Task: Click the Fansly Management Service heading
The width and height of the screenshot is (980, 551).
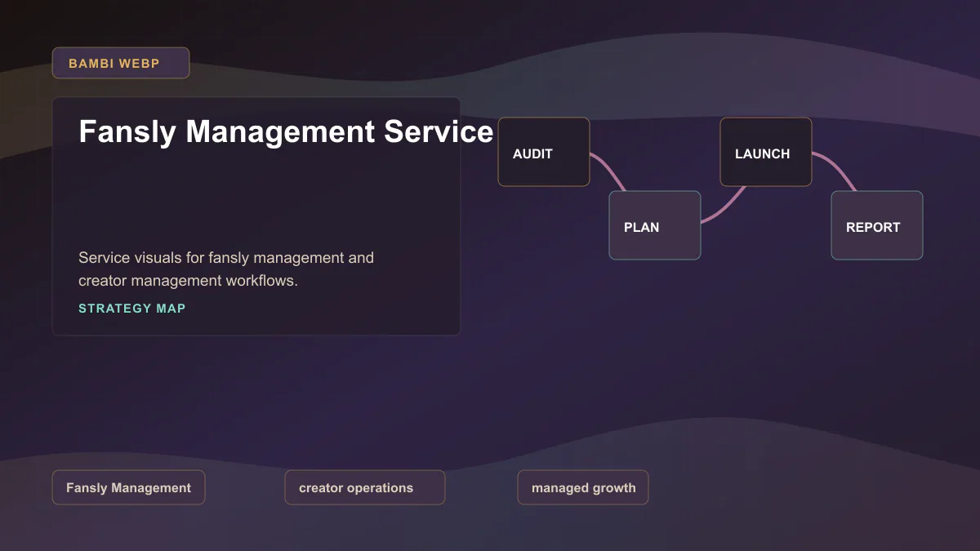Action: click(x=286, y=131)
